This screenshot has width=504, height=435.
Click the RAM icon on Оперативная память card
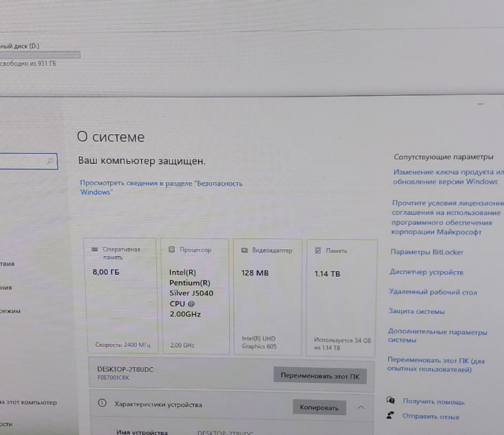(95, 250)
